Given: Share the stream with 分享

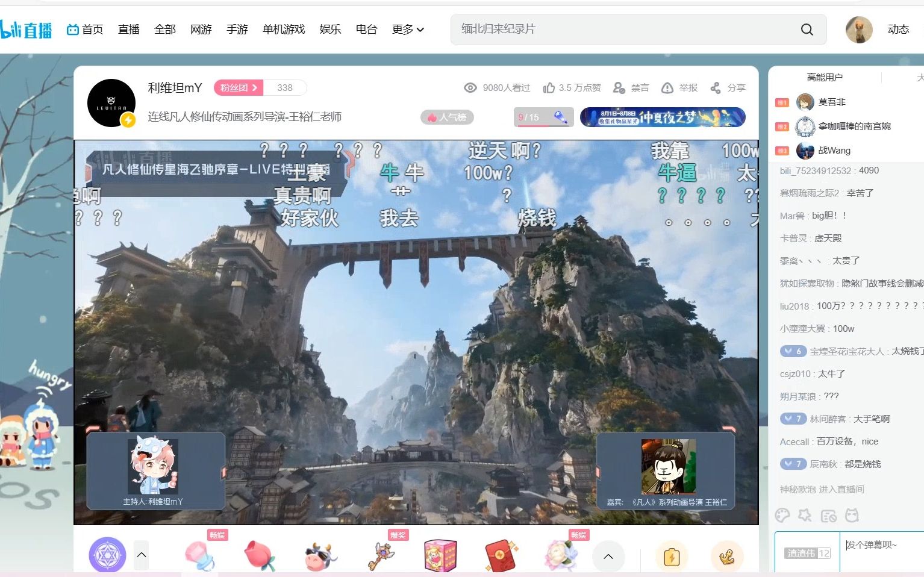Looking at the screenshot, I should (728, 88).
